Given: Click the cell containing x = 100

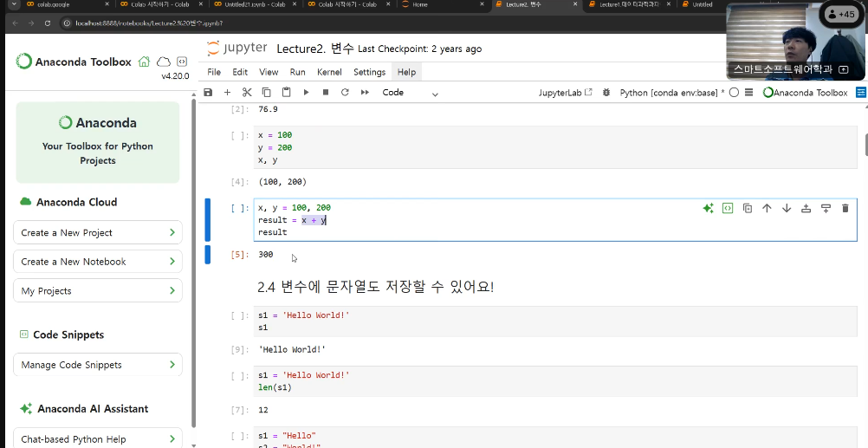Looking at the screenshot, I should point(555,147).
